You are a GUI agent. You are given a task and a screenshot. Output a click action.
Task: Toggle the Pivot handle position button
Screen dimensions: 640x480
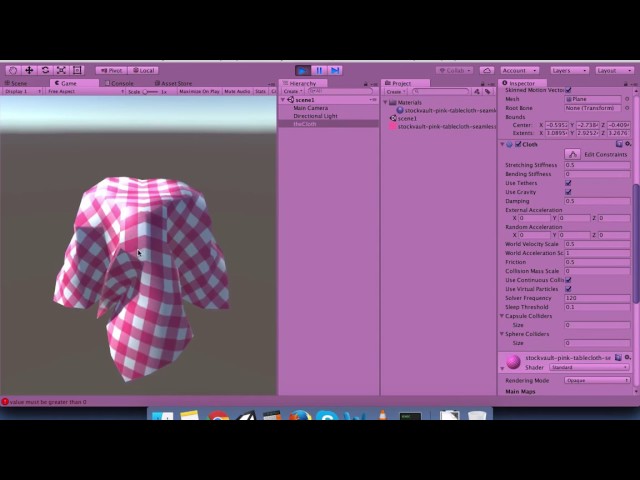pos(111,71)
